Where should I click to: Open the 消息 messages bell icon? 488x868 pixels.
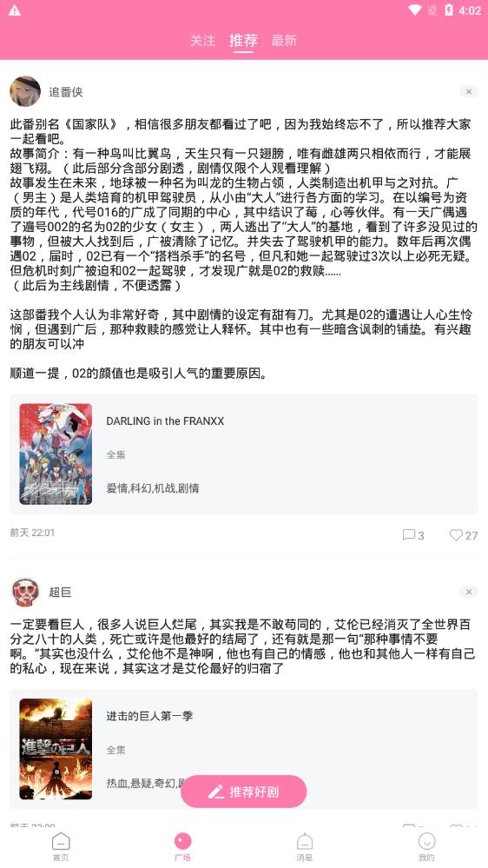click(x=305, y=842)
